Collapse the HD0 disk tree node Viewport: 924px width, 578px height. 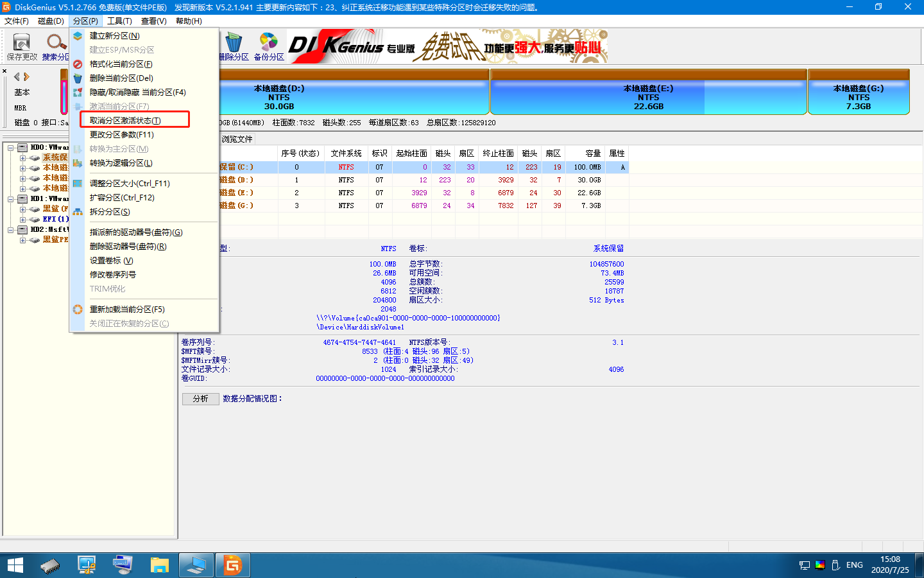(11, 148)
